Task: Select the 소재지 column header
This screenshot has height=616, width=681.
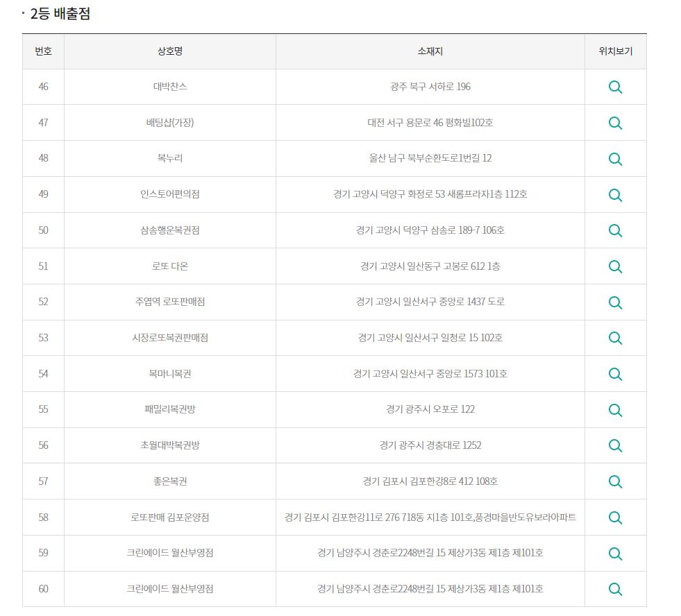Action: pyautogui.click(x=430, y=51)
